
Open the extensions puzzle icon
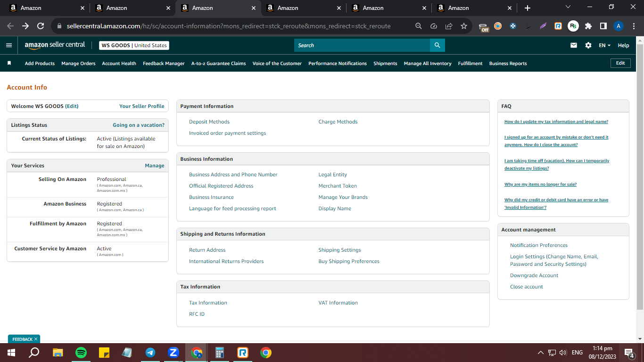click(x=588, y=26)
